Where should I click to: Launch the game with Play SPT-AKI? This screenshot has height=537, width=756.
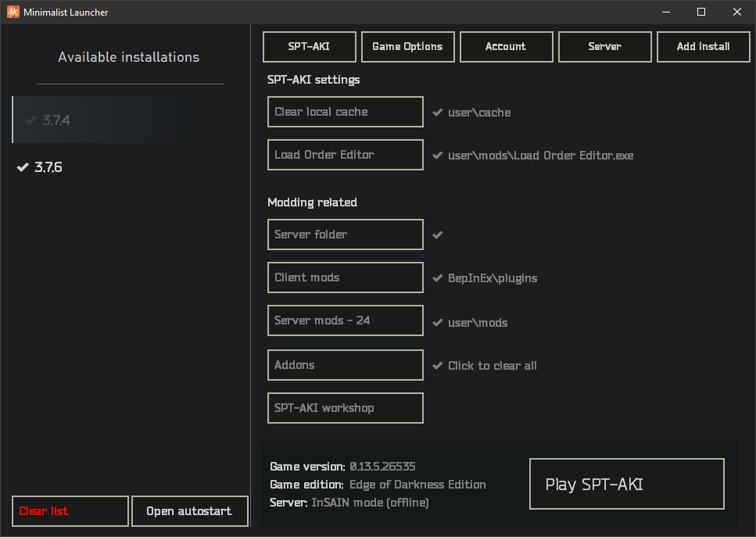coord(626,485)
